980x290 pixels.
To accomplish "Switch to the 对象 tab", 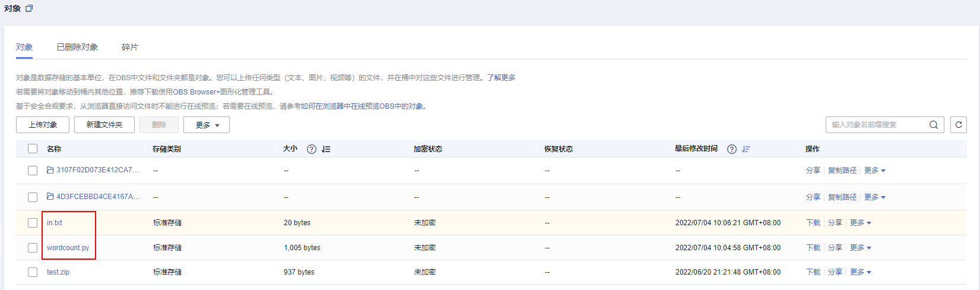I will tap(24, 47).
